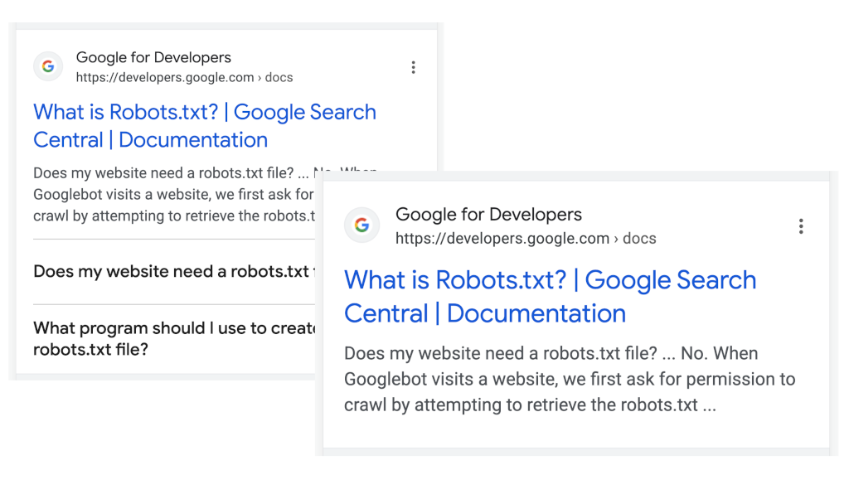Expand 'Does my website need a robots.txt' question

click(x=174, y=271)
